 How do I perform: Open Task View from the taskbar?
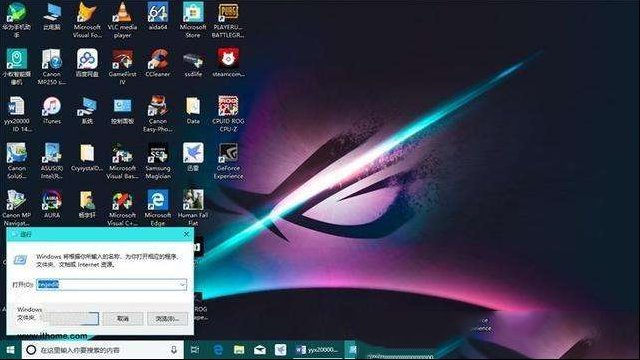click(195, 350)
